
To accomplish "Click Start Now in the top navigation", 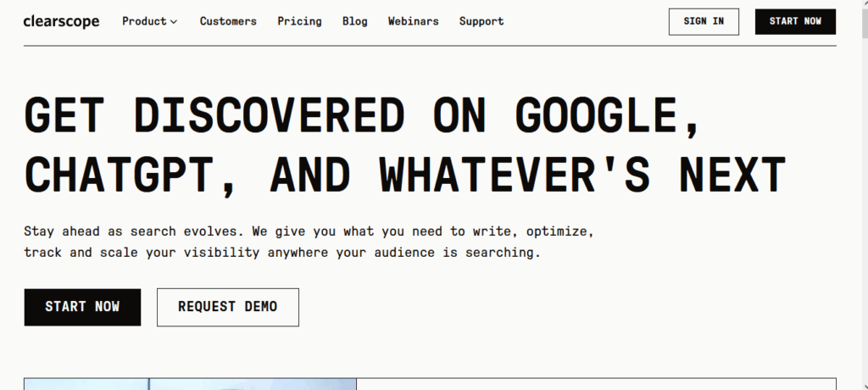I will [794, 21].
